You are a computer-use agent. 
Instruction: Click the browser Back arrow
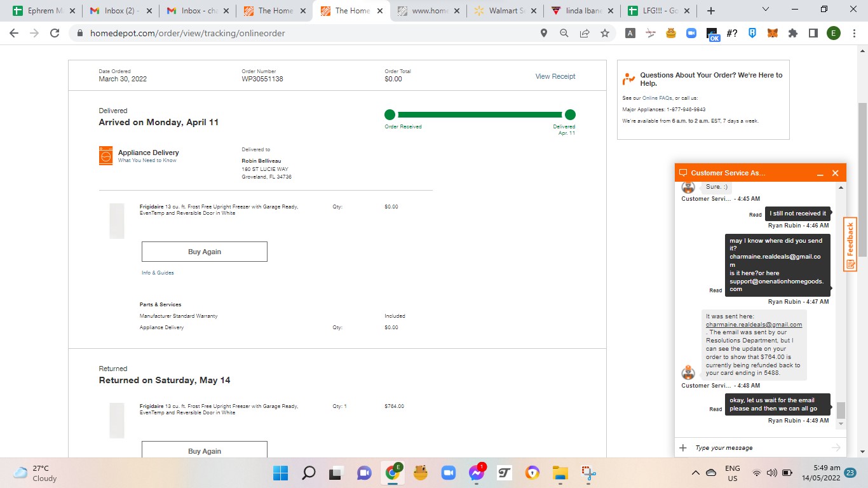tap(14, 33)
